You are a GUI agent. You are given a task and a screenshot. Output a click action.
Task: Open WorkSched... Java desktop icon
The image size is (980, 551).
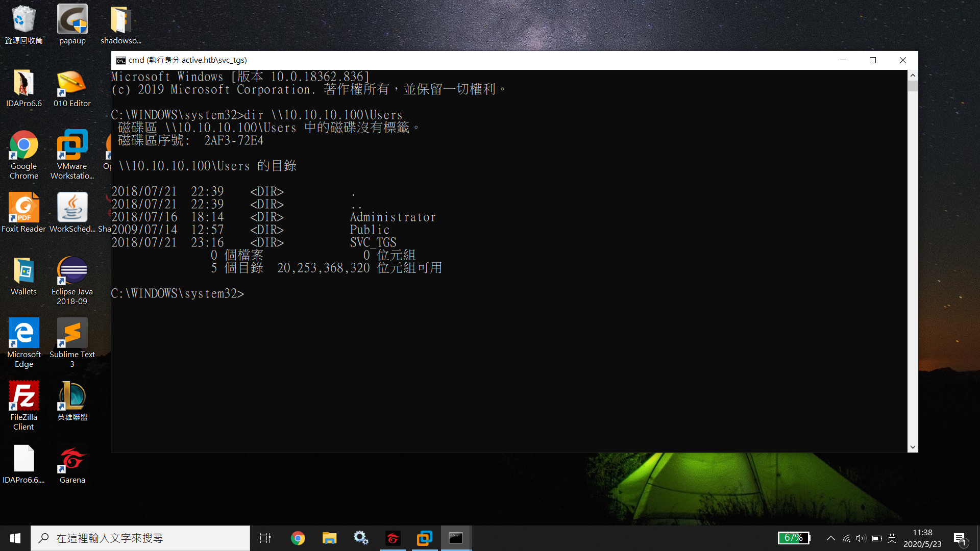click(72, 212)
